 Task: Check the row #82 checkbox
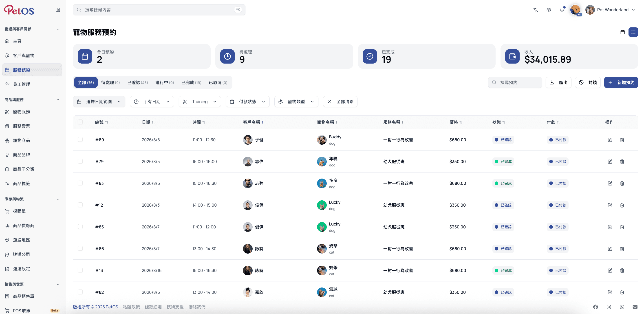80,292
